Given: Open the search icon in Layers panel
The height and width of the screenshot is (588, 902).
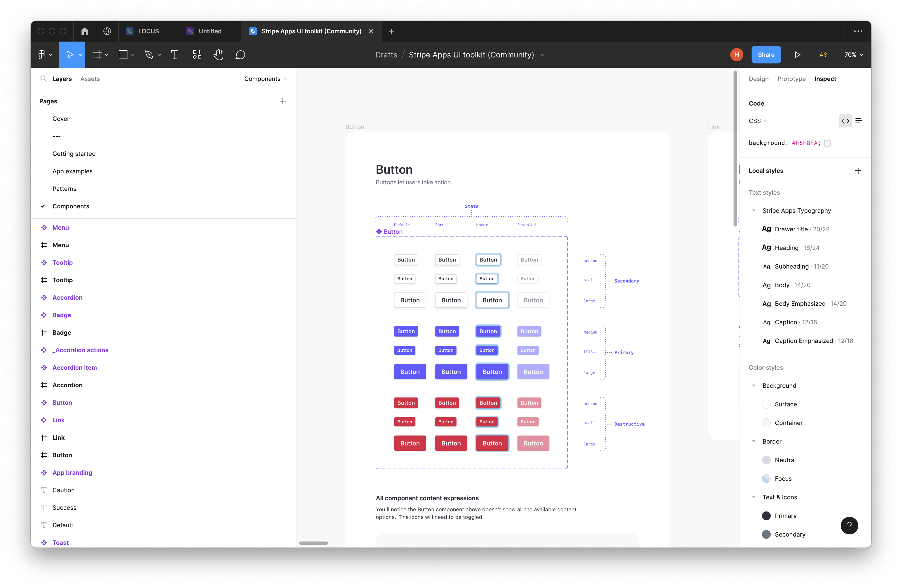Looking at the screenshot, I should [43, 78].
